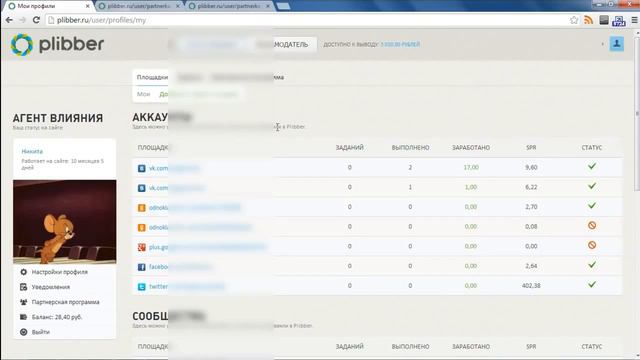Click facebook account link
The width and height of the screenshot is (640, 360).
coord(180,267)
